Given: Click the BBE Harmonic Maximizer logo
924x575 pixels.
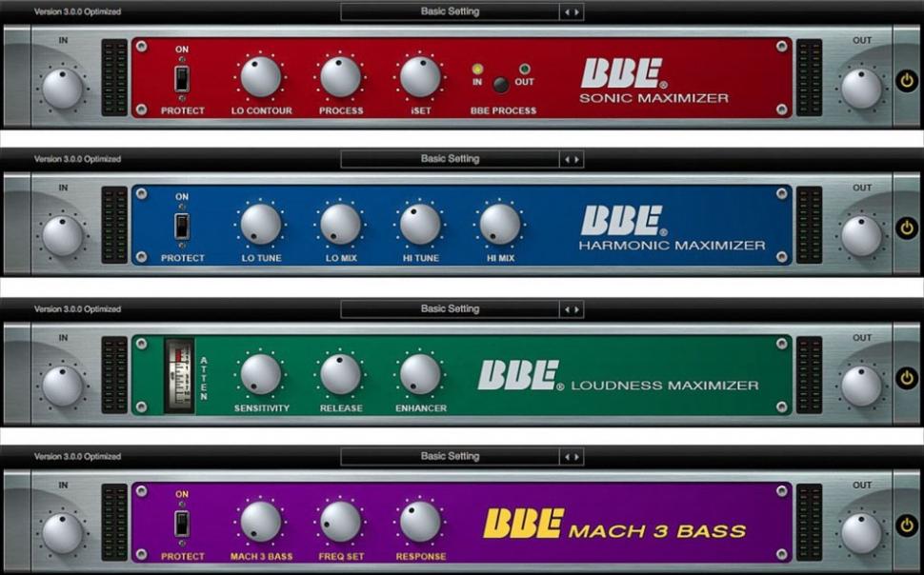Looking at the screenshot, I should tap(672, 228).
